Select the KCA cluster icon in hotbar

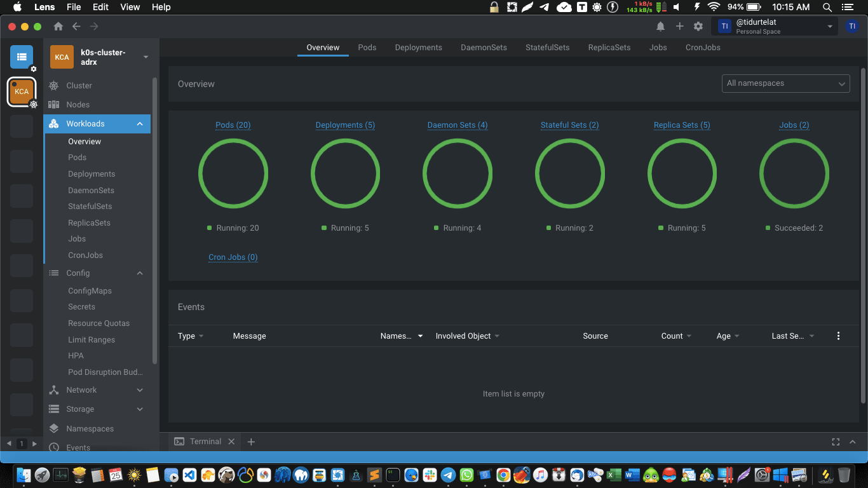coord(22,91)
